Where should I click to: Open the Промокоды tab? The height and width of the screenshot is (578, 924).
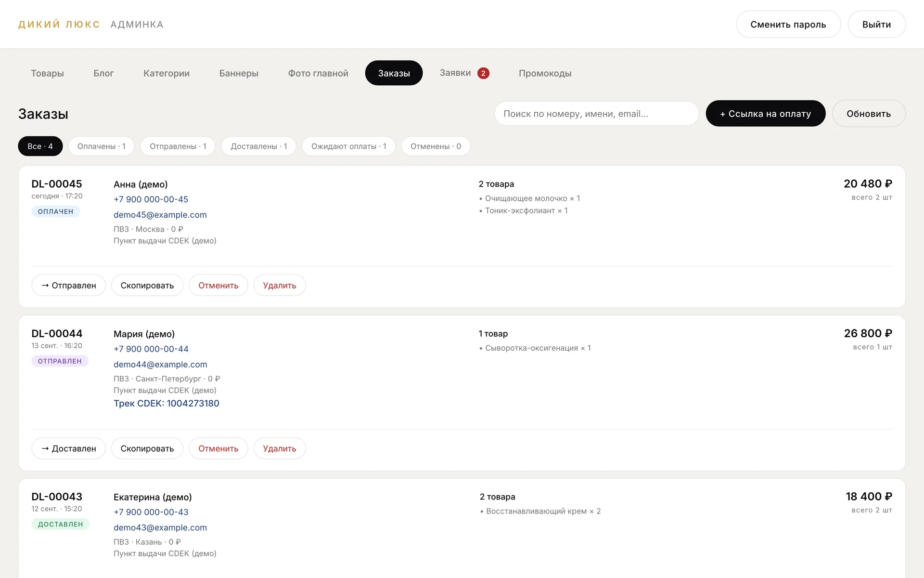545,73
